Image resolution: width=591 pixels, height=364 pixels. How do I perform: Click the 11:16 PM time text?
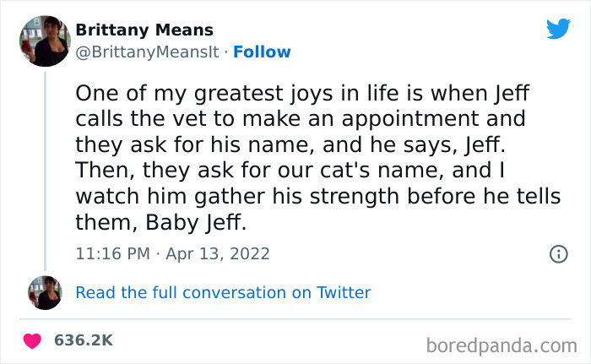point(110,253)
